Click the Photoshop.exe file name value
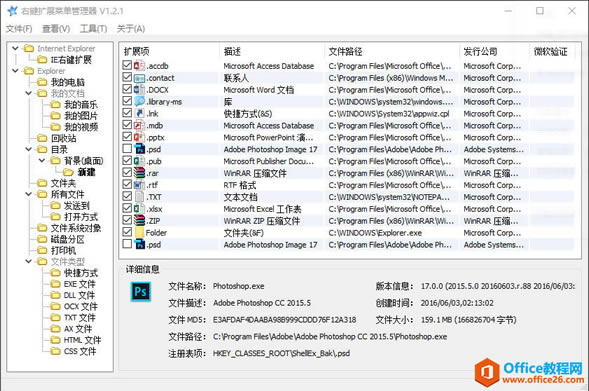The height and width of the screenshot is (391, 589). [238, 286]
